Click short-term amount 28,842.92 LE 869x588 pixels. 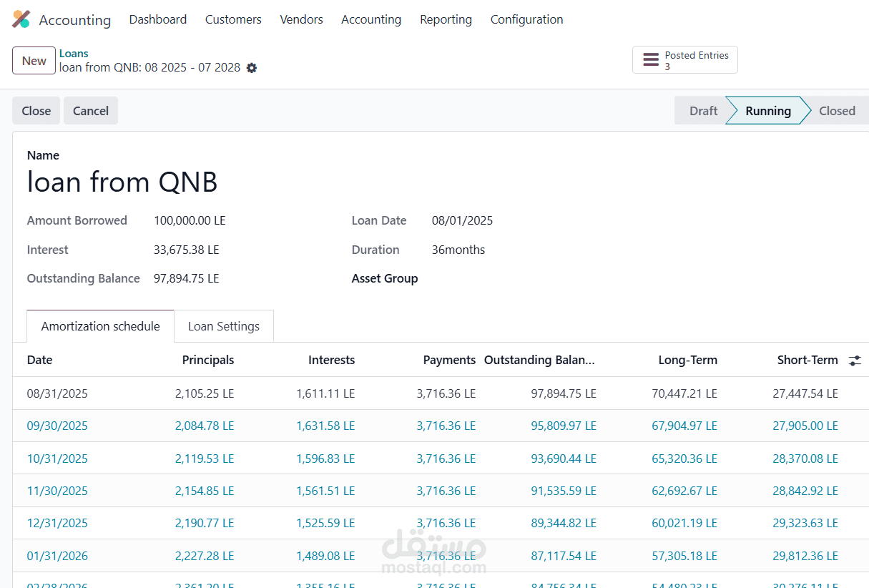click(805, 491)
